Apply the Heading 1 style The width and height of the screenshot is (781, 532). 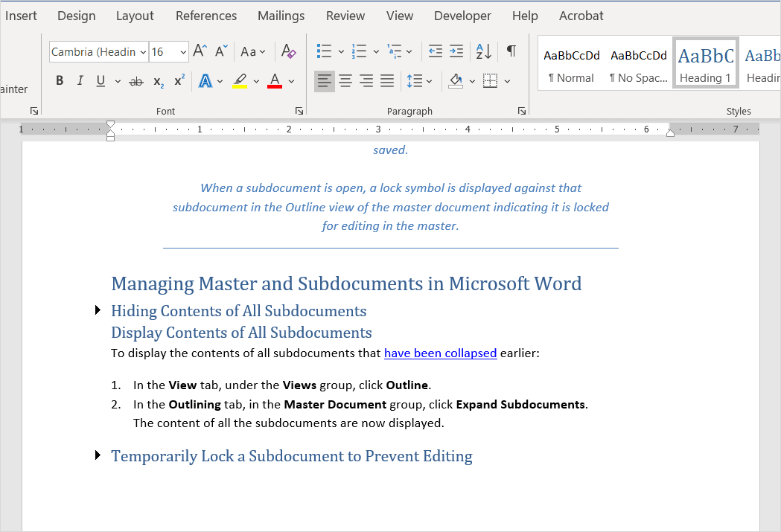click(705, 63)
